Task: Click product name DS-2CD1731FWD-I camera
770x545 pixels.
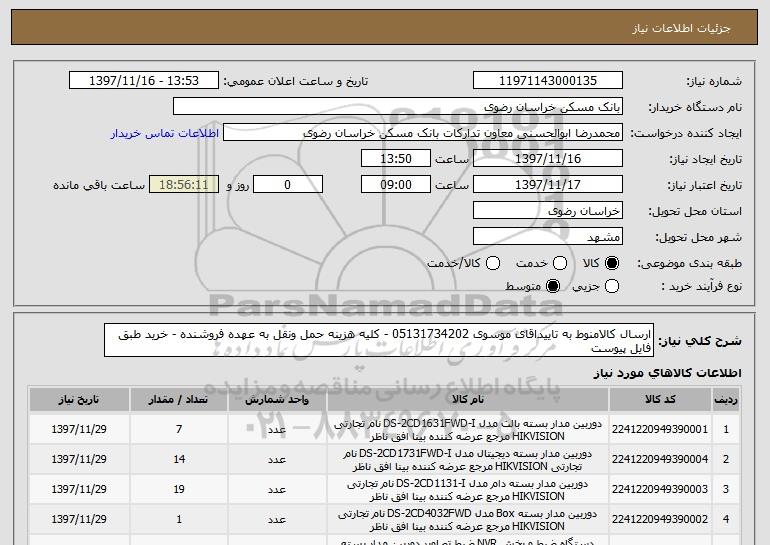Action: 468,460
